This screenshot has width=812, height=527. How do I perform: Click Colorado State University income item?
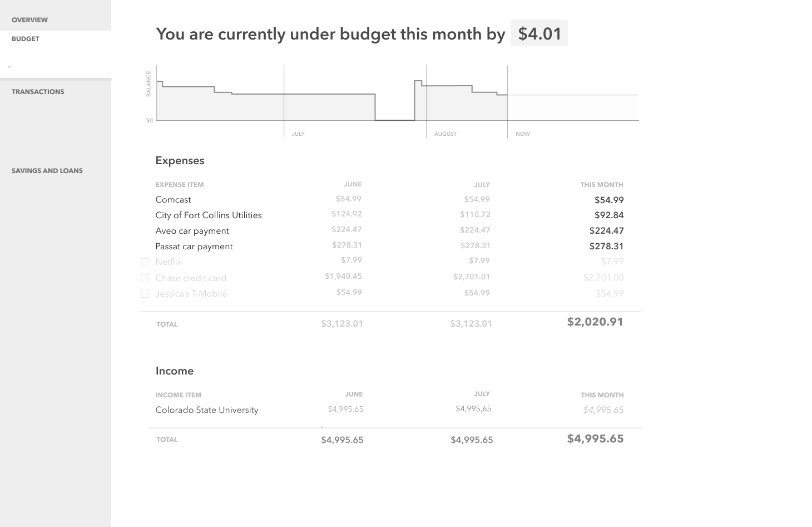207,410
